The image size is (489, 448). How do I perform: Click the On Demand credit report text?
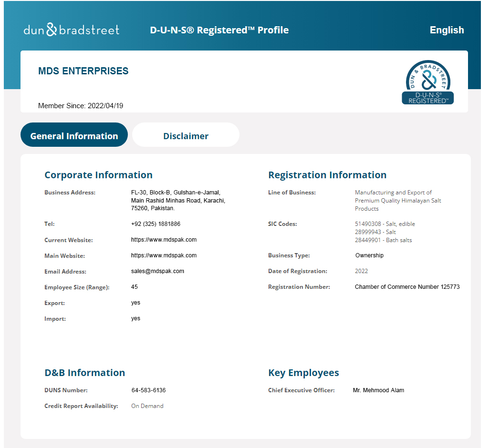point(147,406)
